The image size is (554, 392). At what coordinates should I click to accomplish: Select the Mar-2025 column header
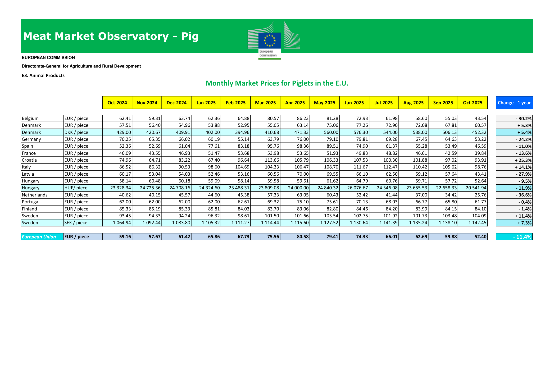tap(265, 103)
